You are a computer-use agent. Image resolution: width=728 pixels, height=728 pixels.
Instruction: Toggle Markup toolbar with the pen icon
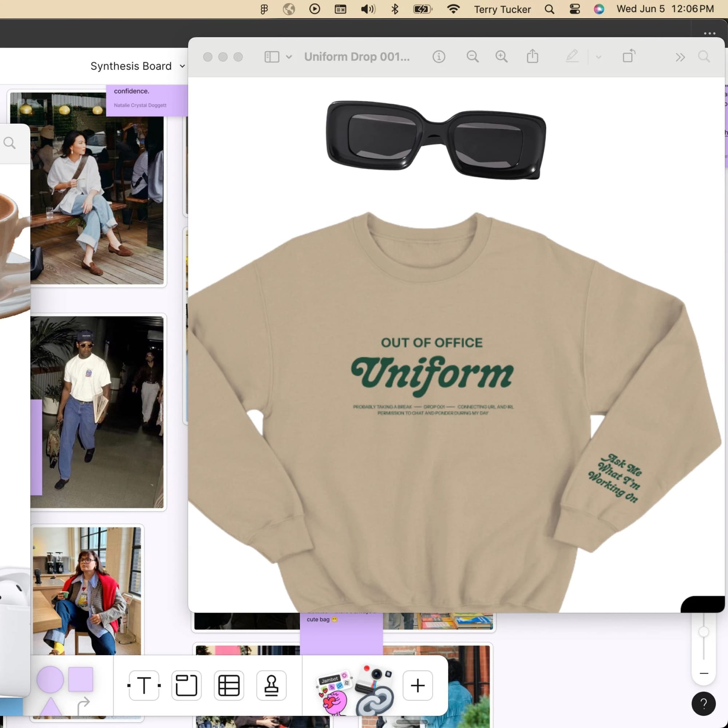click(x=571, y=56)
